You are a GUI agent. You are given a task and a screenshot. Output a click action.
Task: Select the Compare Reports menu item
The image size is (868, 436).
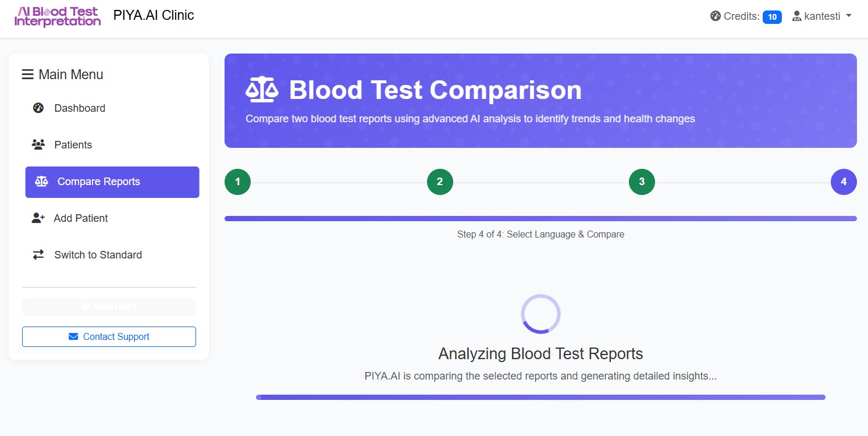coord(112,182)
